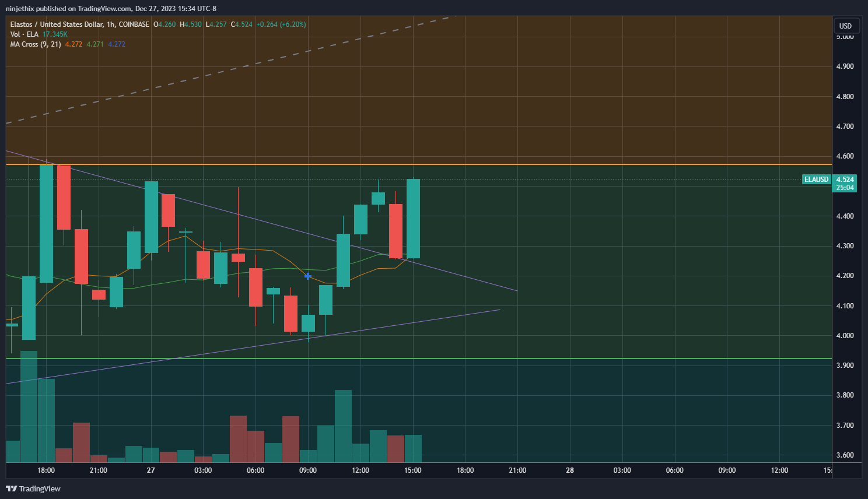Click the ninjethix published on TradingView.com header
This screenshot has width=868, height=499.
coord(111,9)
